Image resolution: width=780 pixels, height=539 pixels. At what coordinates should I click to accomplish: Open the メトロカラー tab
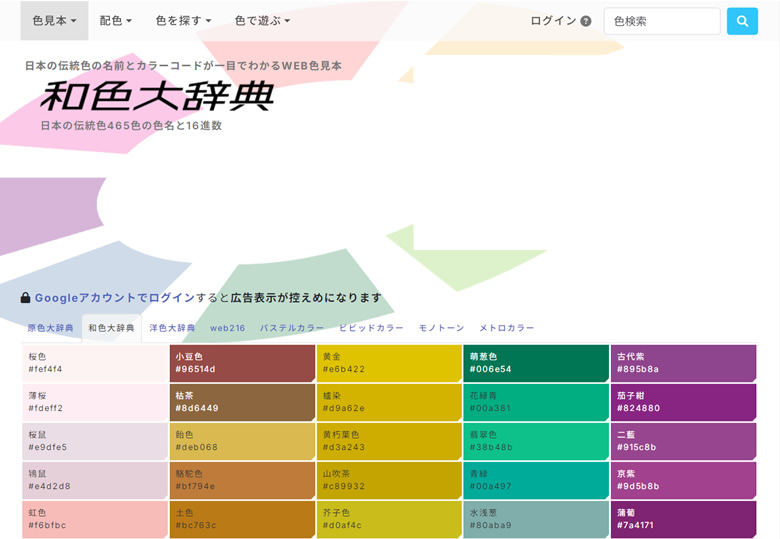point(506,328)
